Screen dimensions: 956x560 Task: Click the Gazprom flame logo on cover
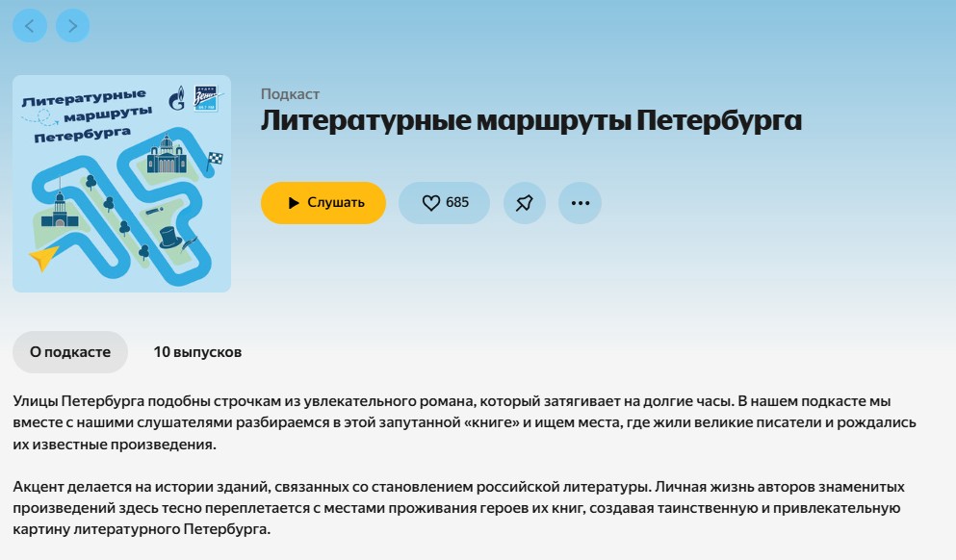176,98
